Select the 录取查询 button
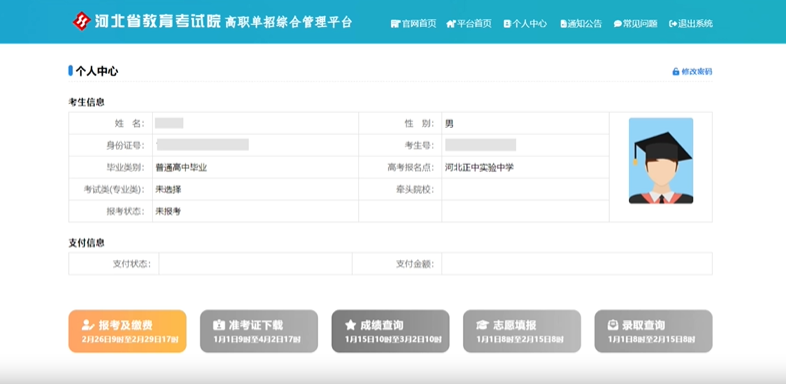786x384 pixels. 653,331
